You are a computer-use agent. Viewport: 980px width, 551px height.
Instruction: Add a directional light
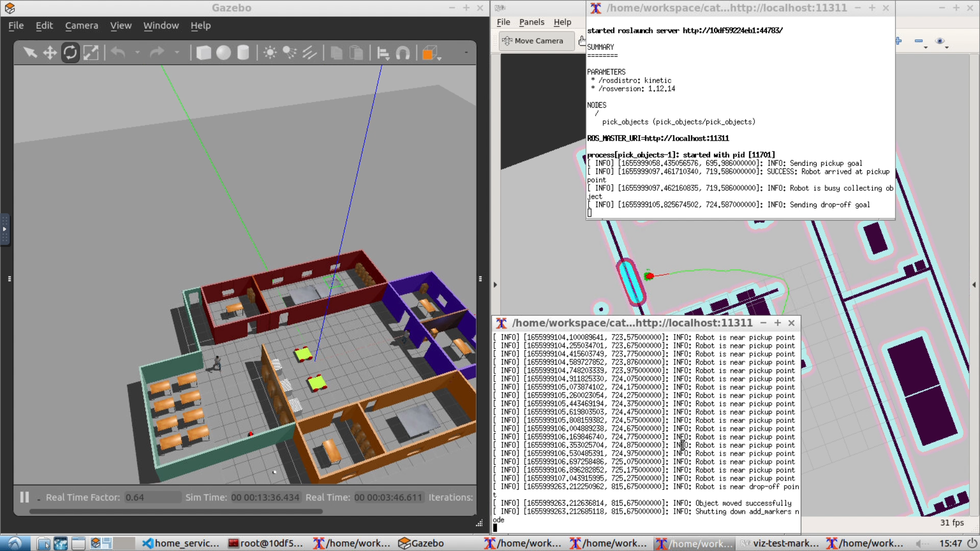(x=309, y=53)
